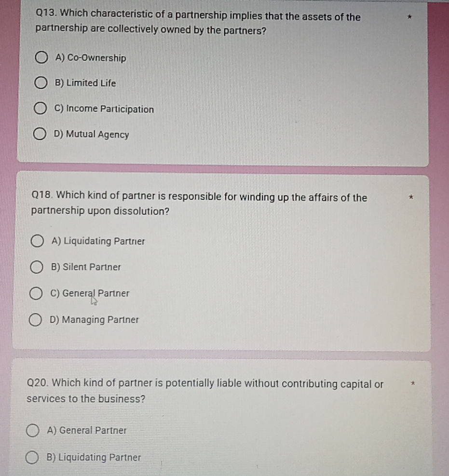Click the required asterisk on Q18

pos(411,197)
